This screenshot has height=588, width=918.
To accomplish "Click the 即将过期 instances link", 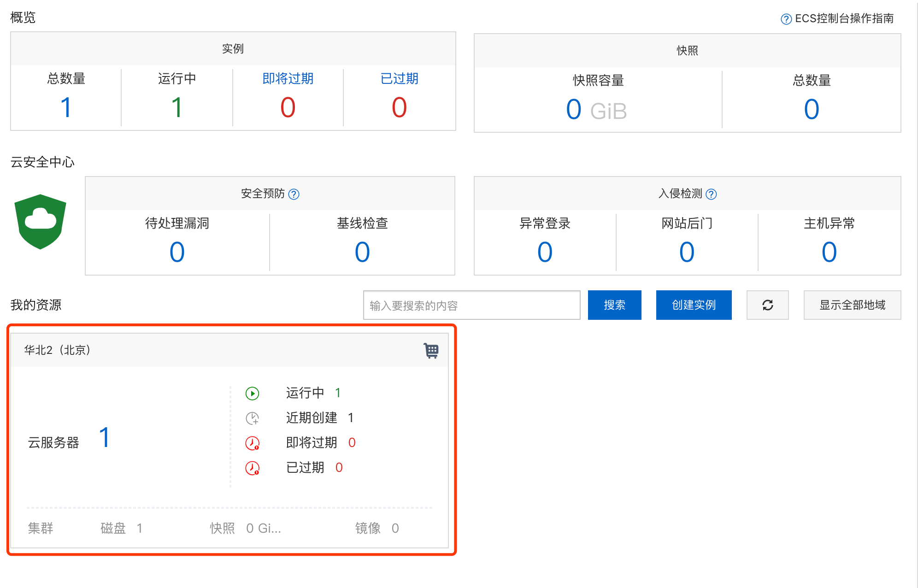I will 287,79.
